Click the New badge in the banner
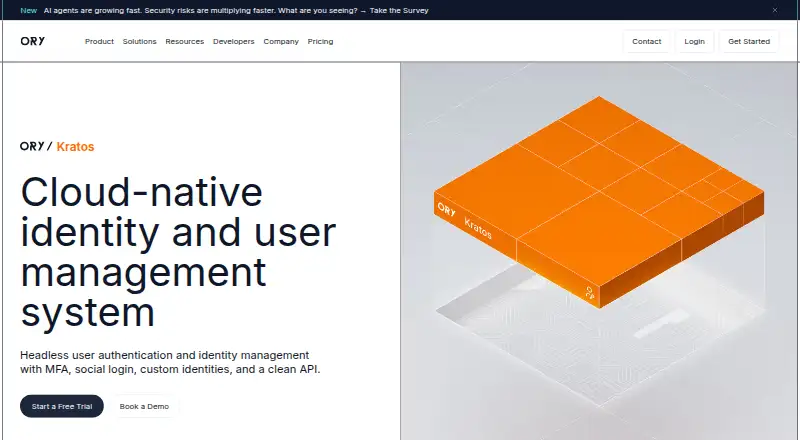 point(29,10)
